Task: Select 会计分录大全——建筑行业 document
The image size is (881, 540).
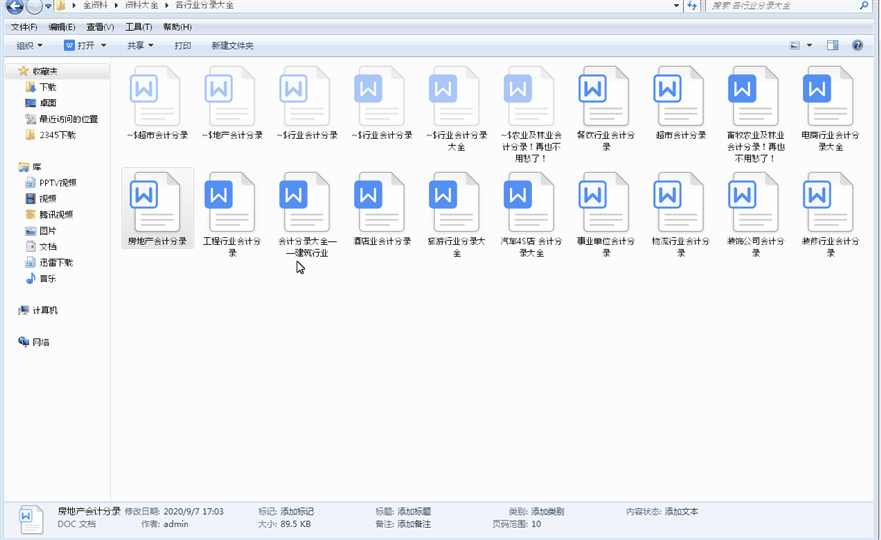Action: click(x=307, y=215)
